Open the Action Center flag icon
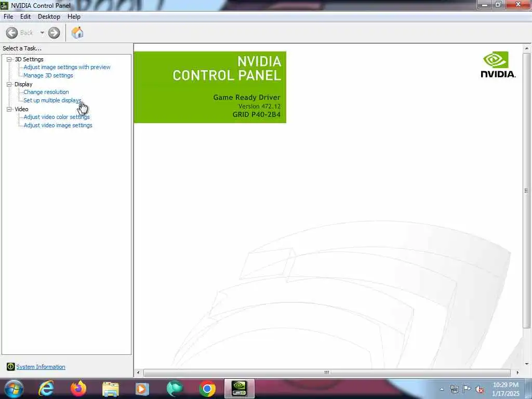The image size is (532, 399). click(x=467, y=389)
